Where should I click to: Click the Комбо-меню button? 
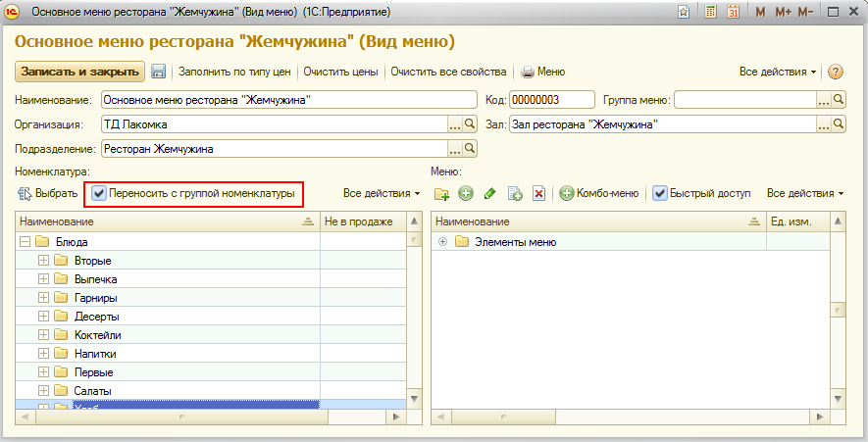[x=599, y=194]
